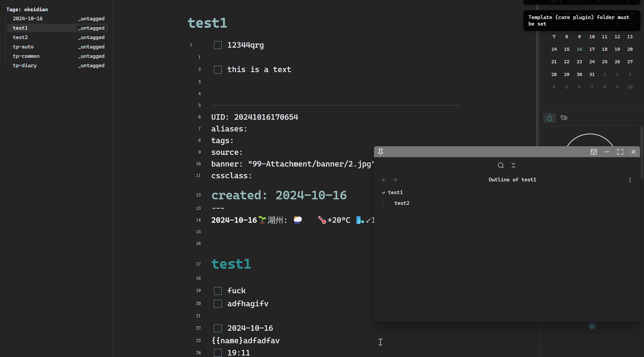The height and width of the screenshot is (357, 644).
Task: Collapse the test1 heading in Outline
Action: 383,193
